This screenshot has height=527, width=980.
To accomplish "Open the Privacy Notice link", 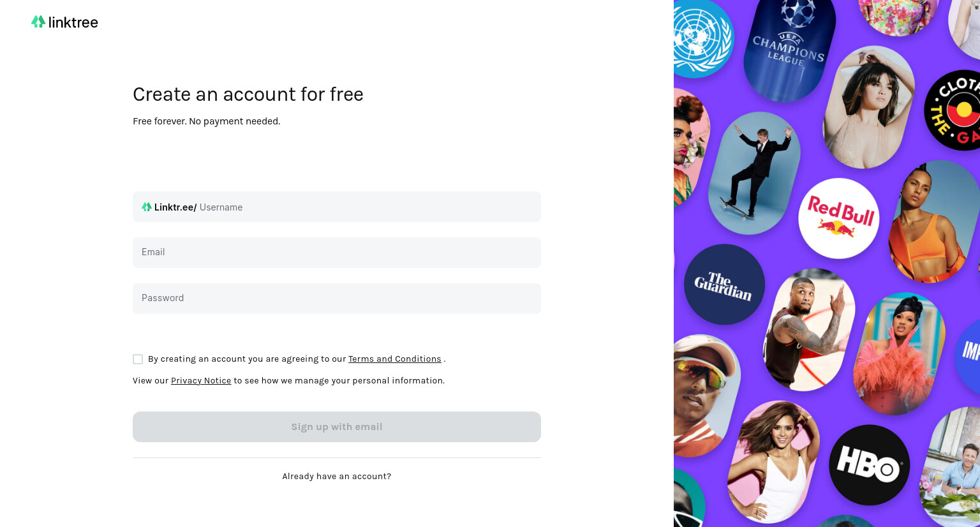I will (x=201, y=381).
